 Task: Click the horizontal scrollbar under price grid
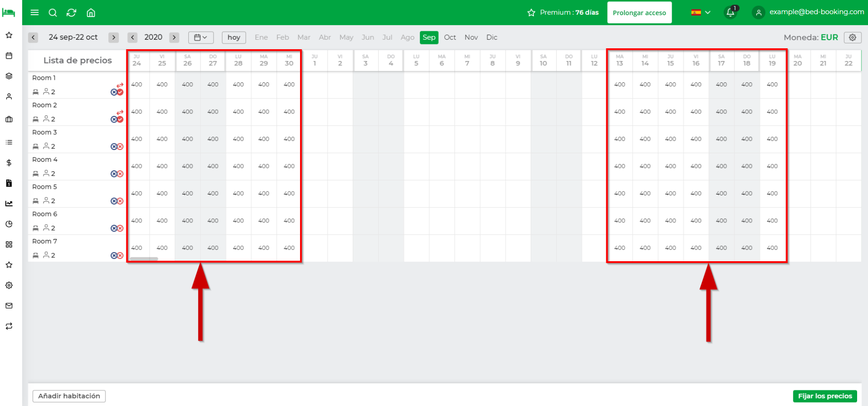coord(144,259)
